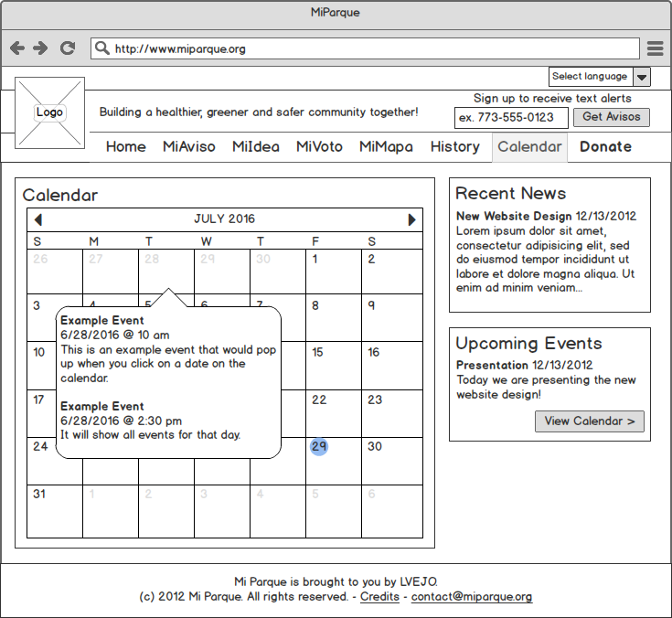Image resolution: width=672 pixels, height=618 pixels.
Task: Click the Logo placeholder image
Action: point(49,112)
